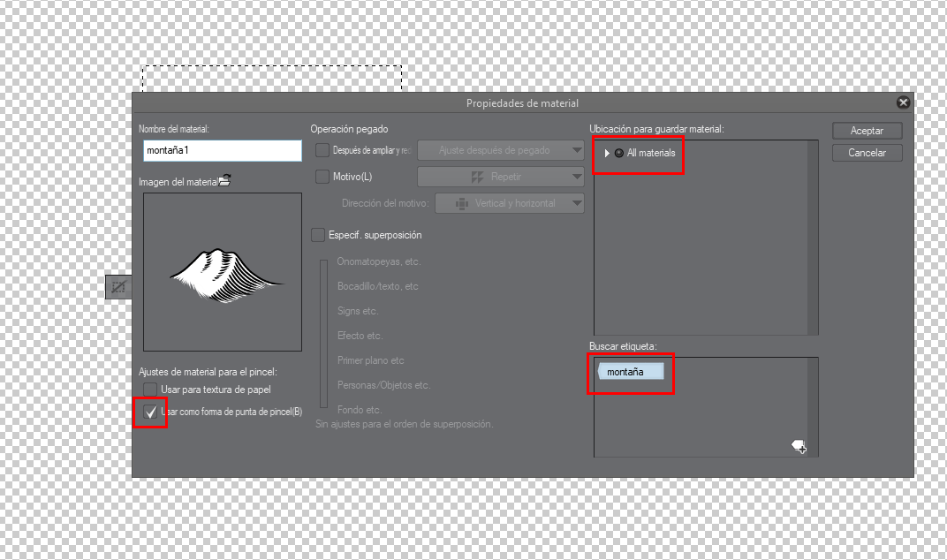Select Onomatopeyas, etc. layer order

pyautogui.click(x=379, y=261)
